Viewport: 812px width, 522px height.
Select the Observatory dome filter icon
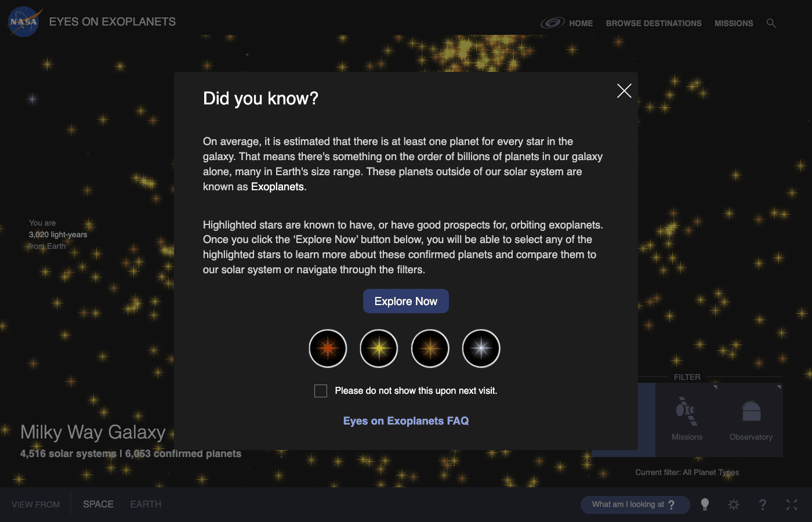tap(751, 411)
